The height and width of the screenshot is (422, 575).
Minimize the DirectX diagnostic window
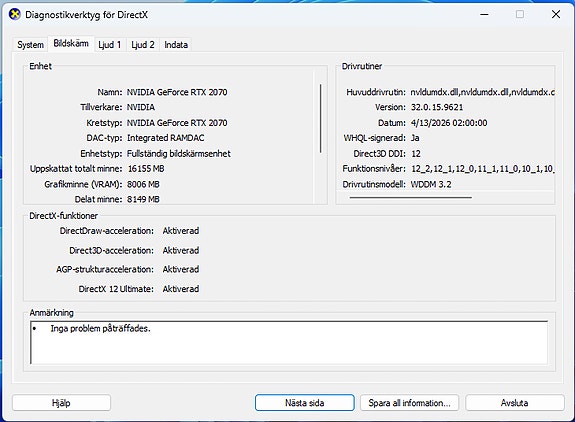click(x=484, y=15)
